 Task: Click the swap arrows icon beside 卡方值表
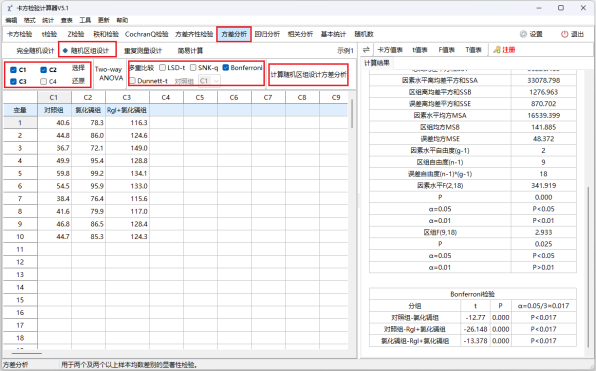(x=366, y=50)
